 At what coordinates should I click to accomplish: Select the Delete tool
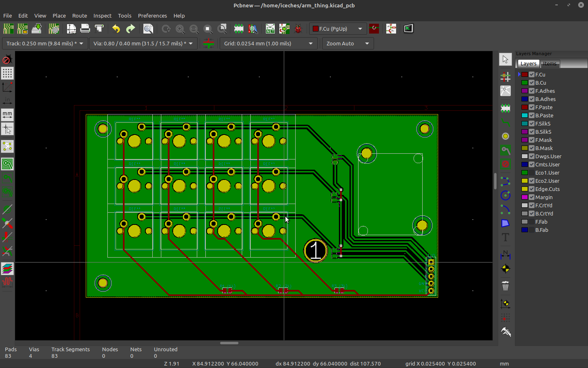tap(505, 286)
